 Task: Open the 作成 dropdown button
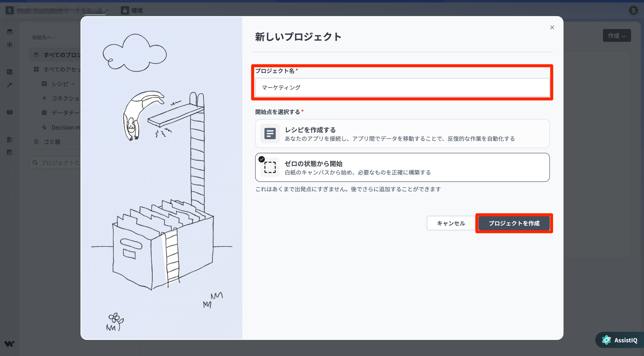pyautogui.click(x=617, y=36)
